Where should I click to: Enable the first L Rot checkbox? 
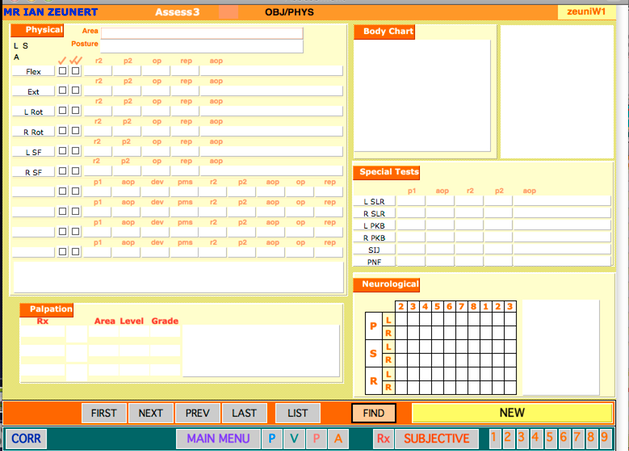(62, 110)
